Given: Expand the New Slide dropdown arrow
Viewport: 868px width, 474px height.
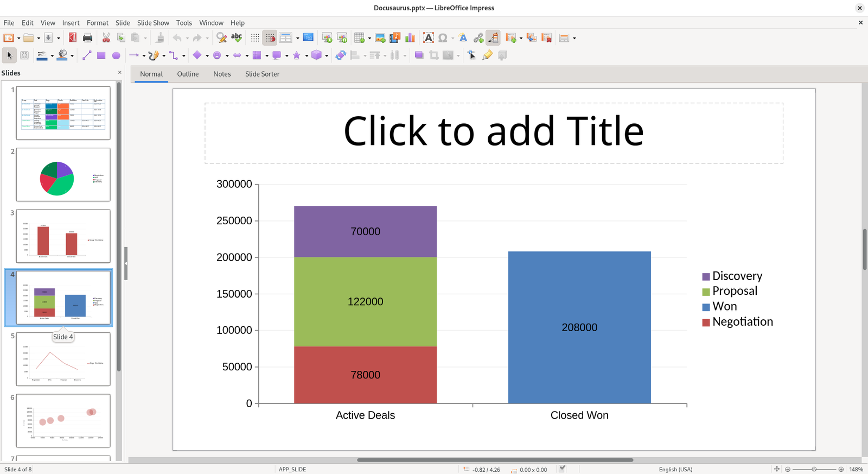Looking at the screenshot, I should [521, 38].
